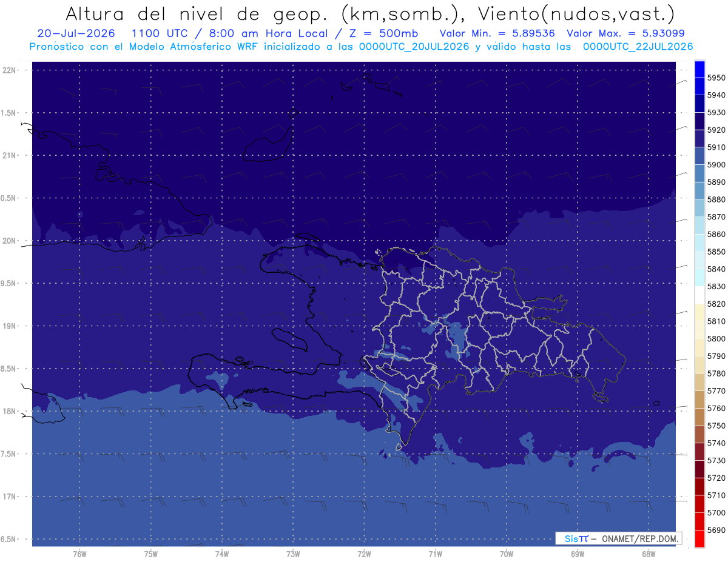The width and height of the screenshot is (728, 562).
Task: Click the "20N" latitude axis label
Action: click(x=10, y=241)
